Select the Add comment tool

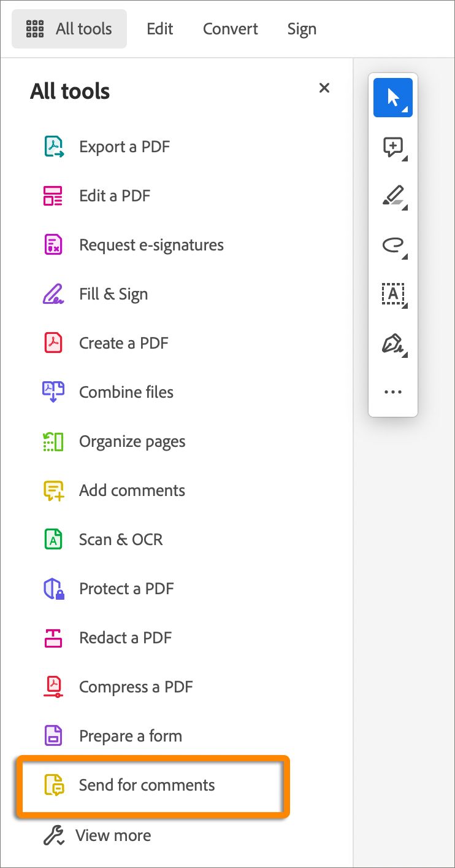(392, 146)
